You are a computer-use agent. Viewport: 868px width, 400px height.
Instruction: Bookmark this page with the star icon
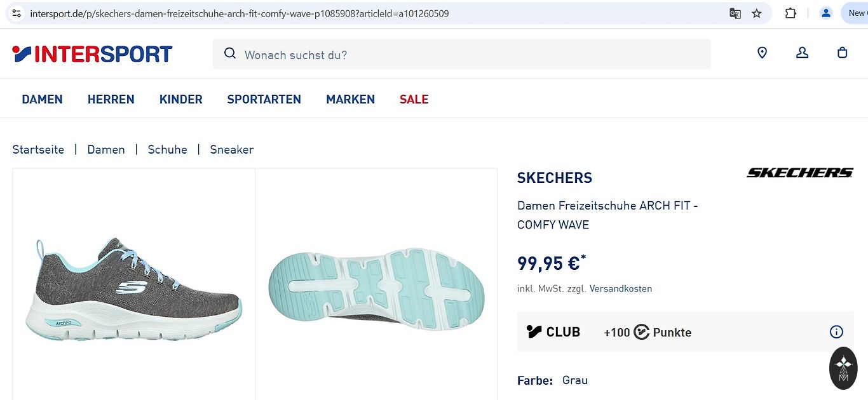(756, 13)
